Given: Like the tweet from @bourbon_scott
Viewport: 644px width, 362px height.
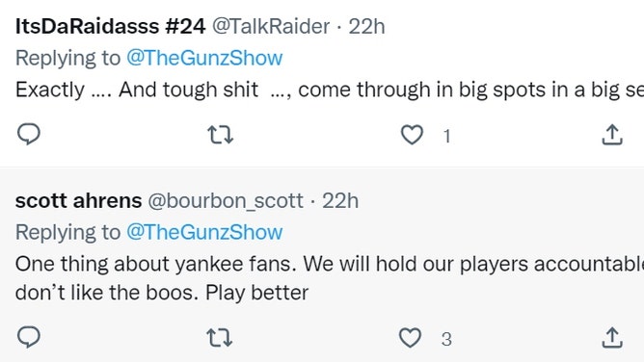Looking at the screenshot, I should coord(411,338).
